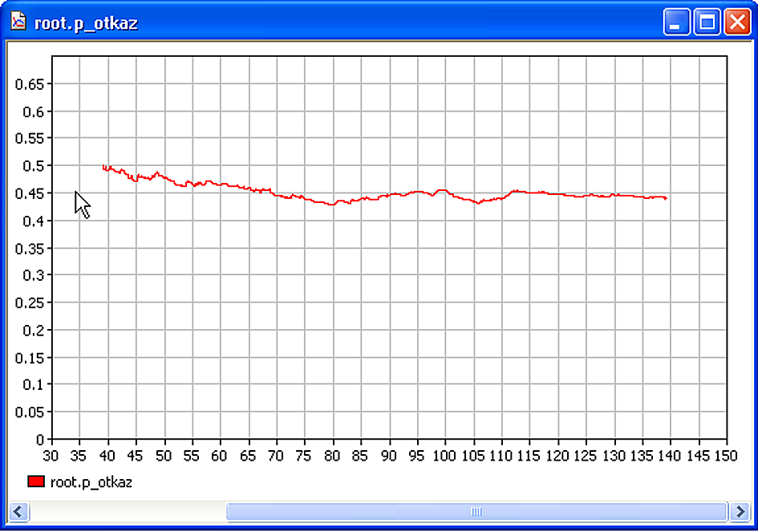Click the red curve's end point near 140
This screenshot has height=532, width=758.
666,198
